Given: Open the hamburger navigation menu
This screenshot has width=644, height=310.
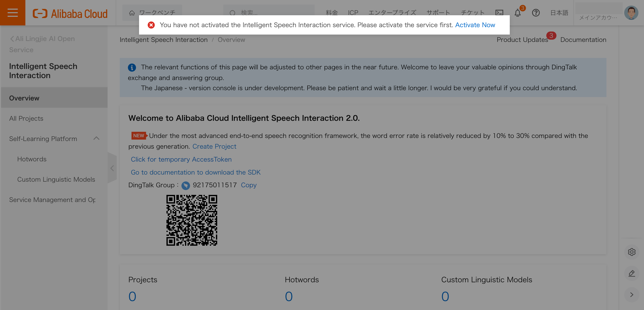Looking at the screenshot, I should (12, 13).
